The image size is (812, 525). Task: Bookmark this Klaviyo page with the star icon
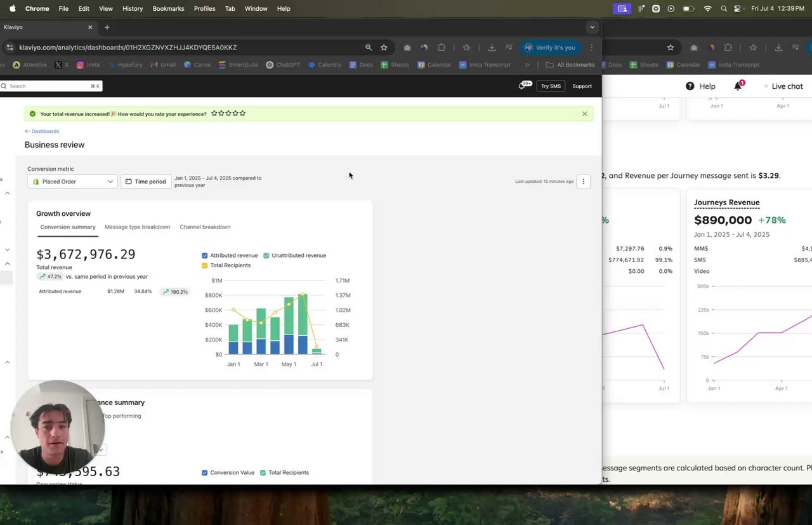coord(384,48)
